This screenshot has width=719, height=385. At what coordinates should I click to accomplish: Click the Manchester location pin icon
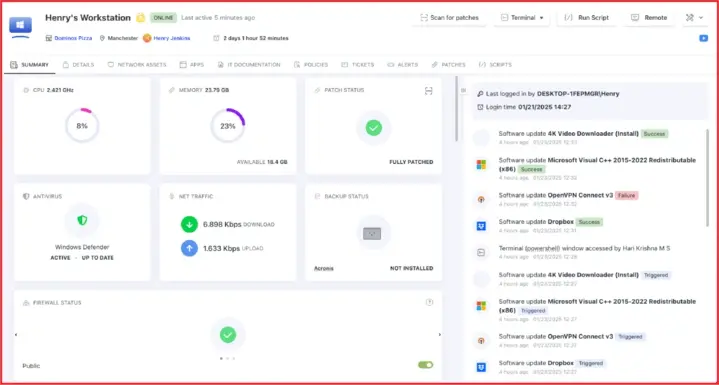(102, 38)
